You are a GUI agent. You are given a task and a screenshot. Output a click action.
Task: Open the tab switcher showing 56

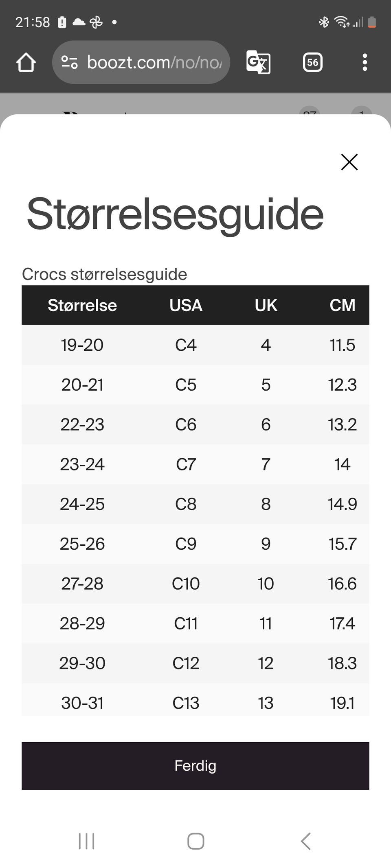(x=312, y=62)
